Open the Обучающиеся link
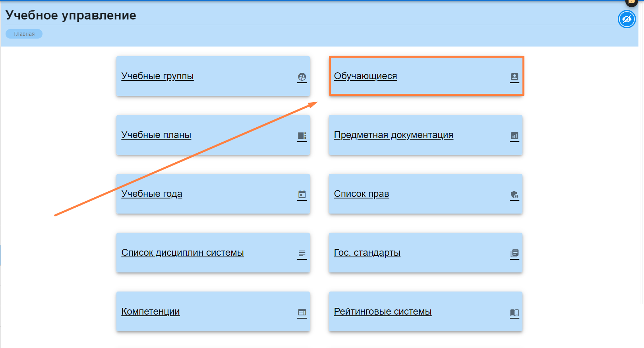 [365, 76]
